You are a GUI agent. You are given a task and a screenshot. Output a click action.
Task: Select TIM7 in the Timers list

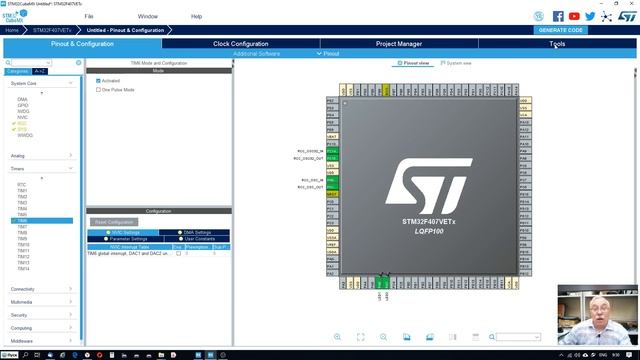(x=22, y=227)
